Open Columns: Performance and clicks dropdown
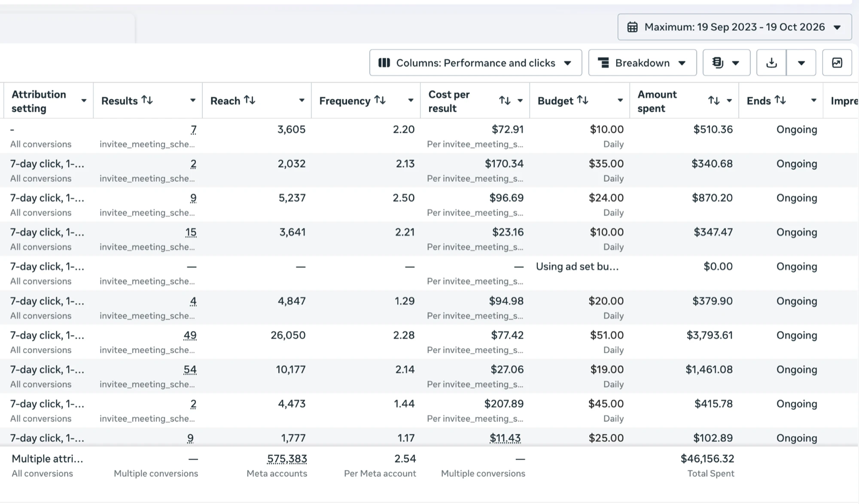The height and width of the screenshot is (504, 859). 475,63
